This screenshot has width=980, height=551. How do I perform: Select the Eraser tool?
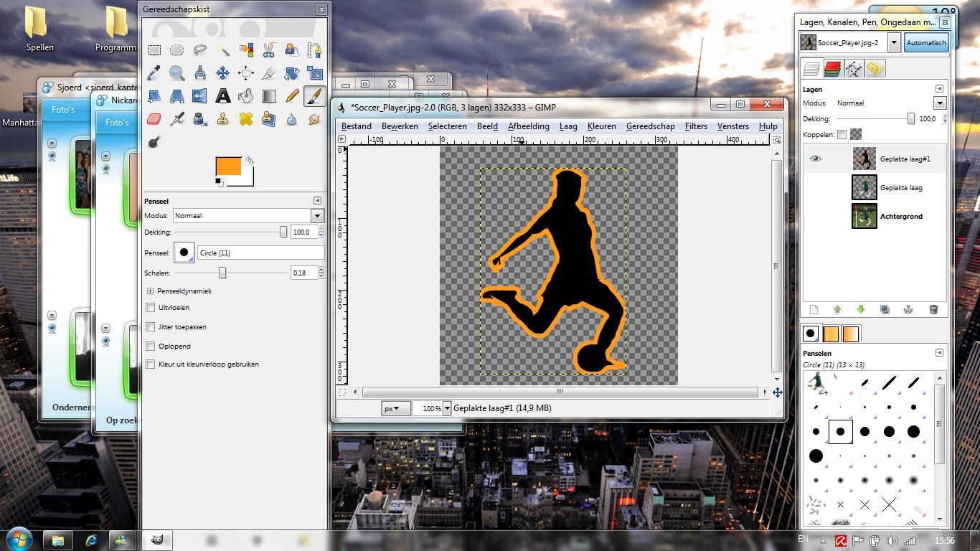154,119
